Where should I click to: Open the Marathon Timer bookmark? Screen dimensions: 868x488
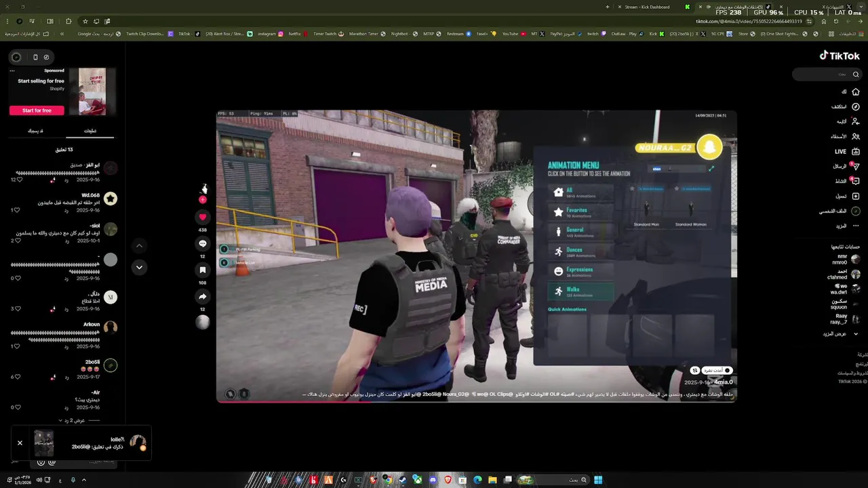pyautogui.click(x=368, y=33)
